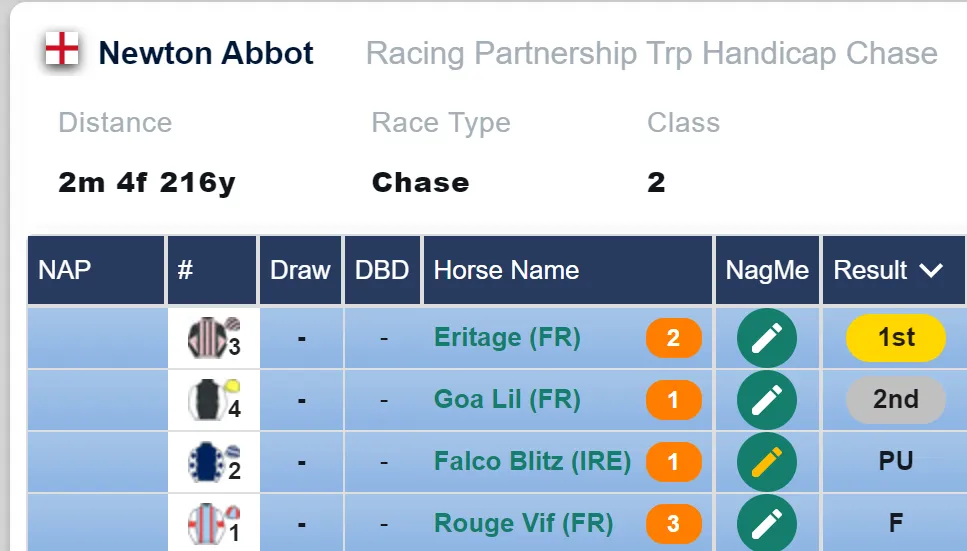Click the DBD column header

click(382, 270)
